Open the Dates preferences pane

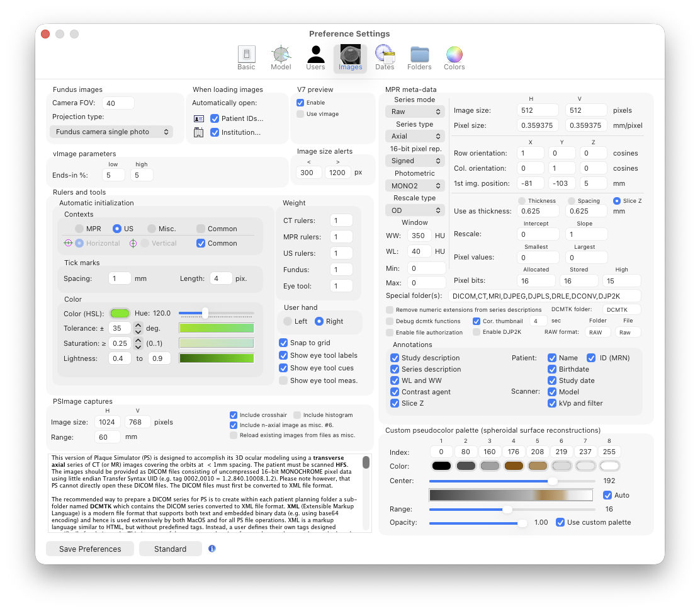pyautogui.click(x=385, y=58)
